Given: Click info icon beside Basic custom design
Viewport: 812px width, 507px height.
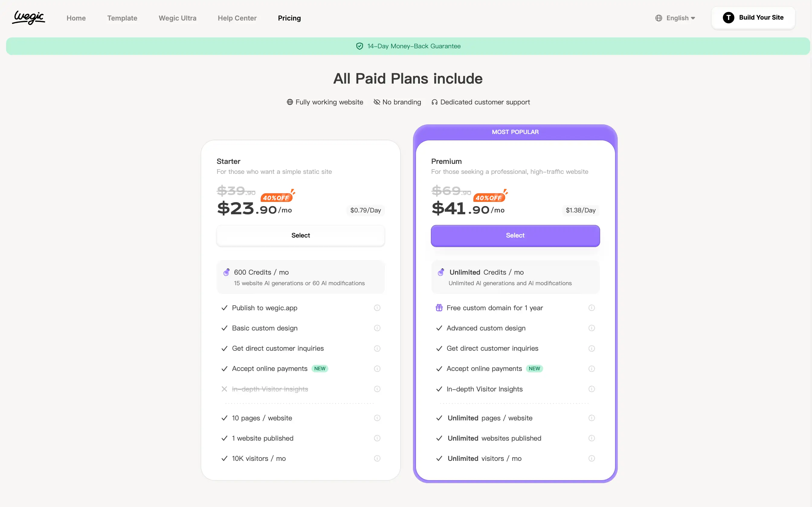Looking at the screenshot, I should (x=377, y=328).
